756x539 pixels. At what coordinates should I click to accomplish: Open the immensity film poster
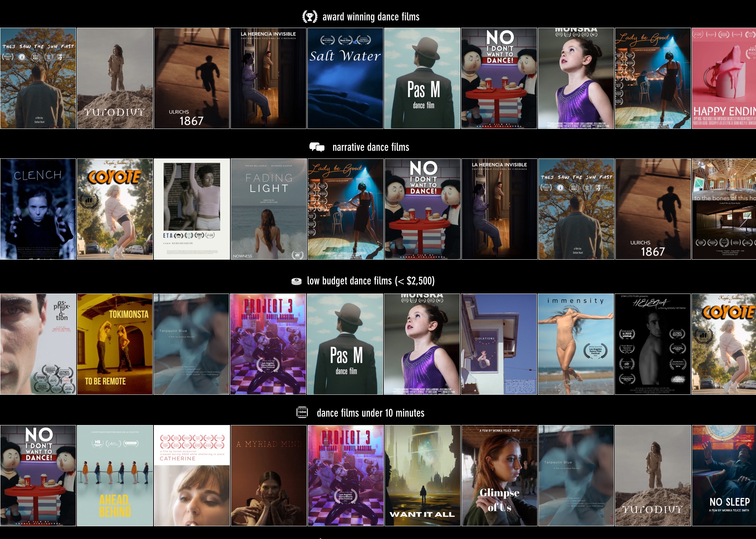pyautogui.click(x=576, y=344)
